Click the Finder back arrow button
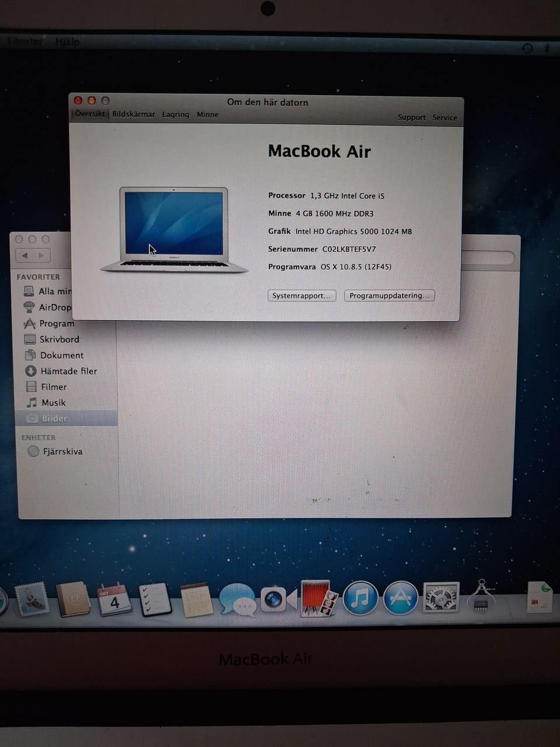 24,256
